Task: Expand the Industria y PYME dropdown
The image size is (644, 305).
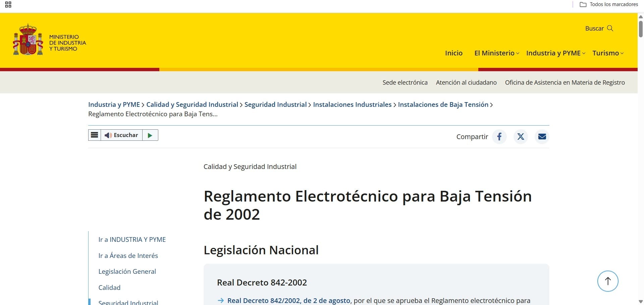Action: 553,53
